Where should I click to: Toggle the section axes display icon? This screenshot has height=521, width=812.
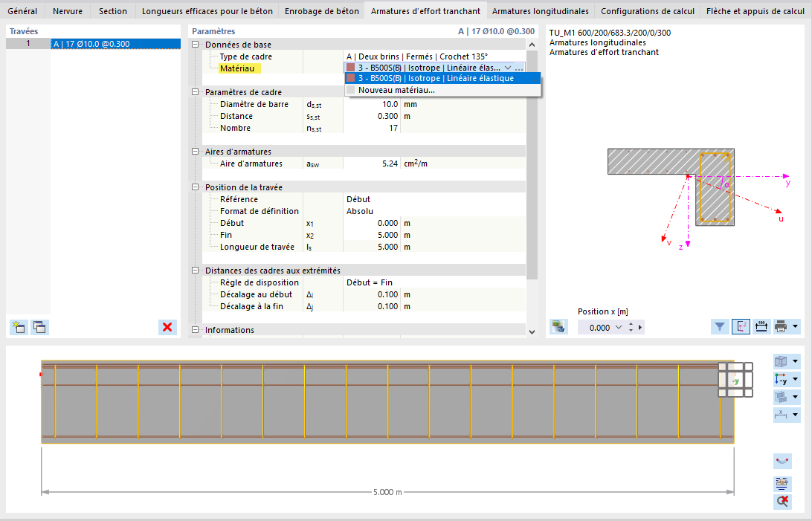pyautogui.click(x=741, y=326)
